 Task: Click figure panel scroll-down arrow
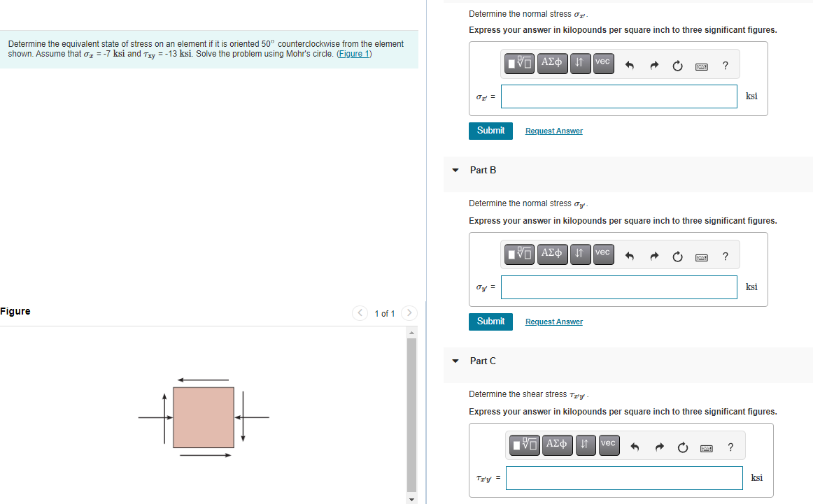pyautogui.click(x=411, y=499)
